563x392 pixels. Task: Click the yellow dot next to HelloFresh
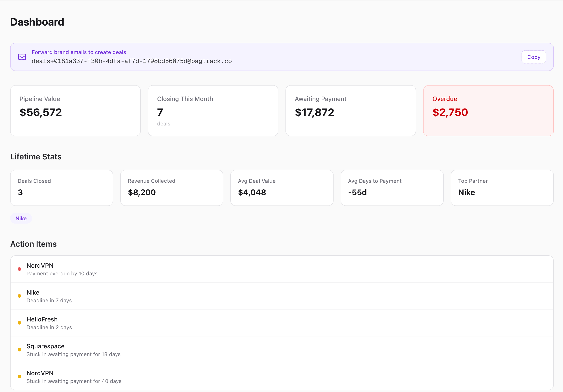coord(20,323)
